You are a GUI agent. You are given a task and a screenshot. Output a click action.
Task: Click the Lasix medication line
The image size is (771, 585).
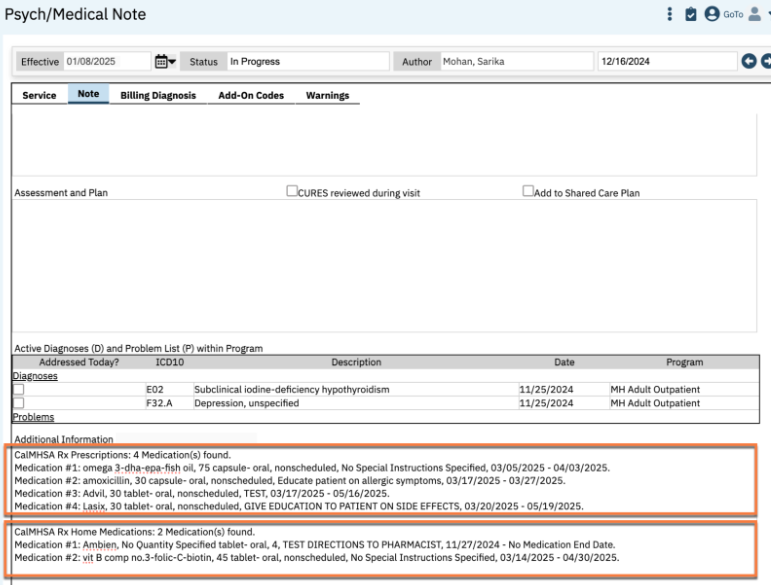tap(298, 506)
